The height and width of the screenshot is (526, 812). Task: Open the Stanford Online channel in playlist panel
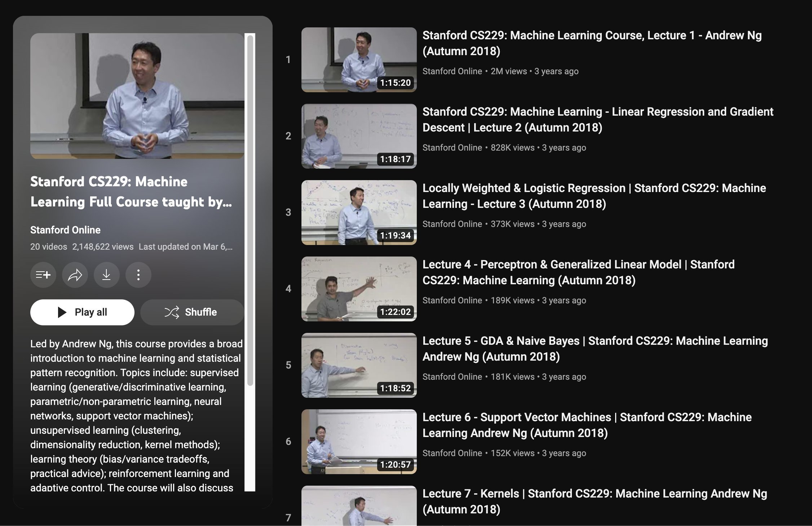[x=65, y=230]
